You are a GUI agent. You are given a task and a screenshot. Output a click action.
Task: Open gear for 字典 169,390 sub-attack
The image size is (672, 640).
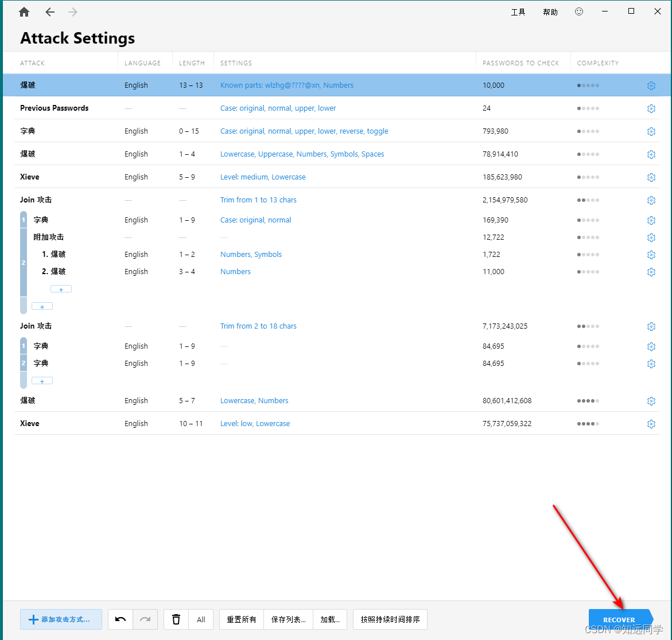pos(651,220)
